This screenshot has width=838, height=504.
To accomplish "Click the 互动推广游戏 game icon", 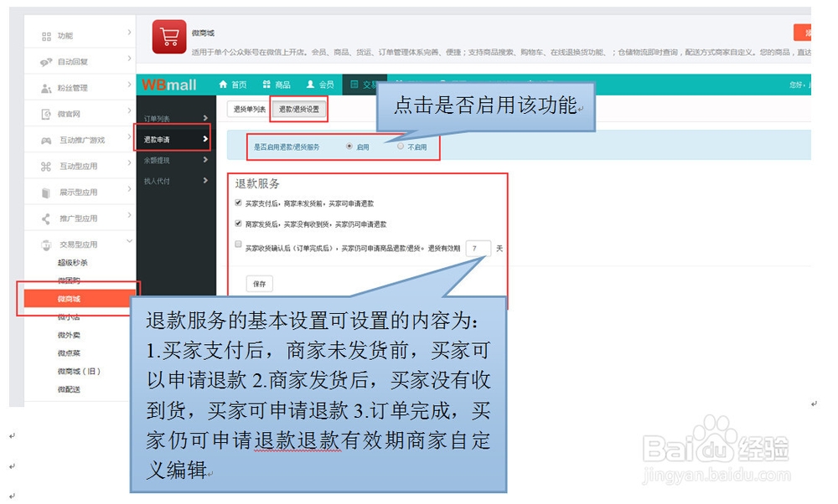I will tap(44, 139).
